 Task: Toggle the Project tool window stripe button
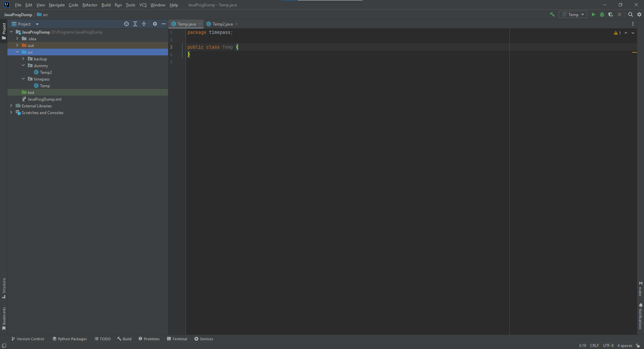pos(4,31)
